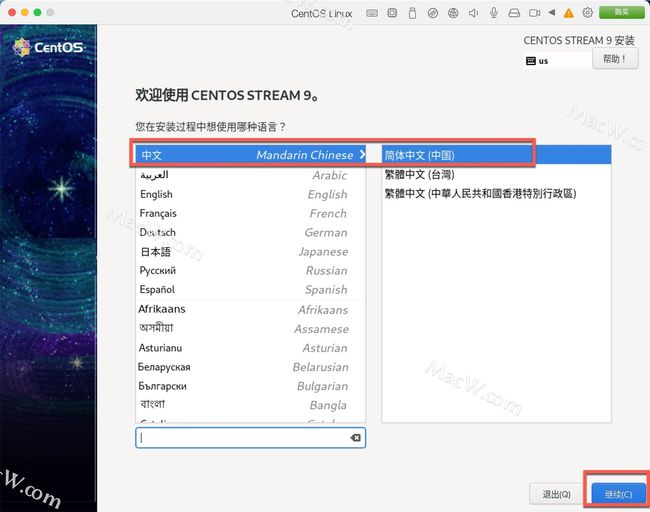This screenshot has width=650, height=512.
Task: Click the keyboard icon in VM toolbar
Action: click(x=372, y=13)
